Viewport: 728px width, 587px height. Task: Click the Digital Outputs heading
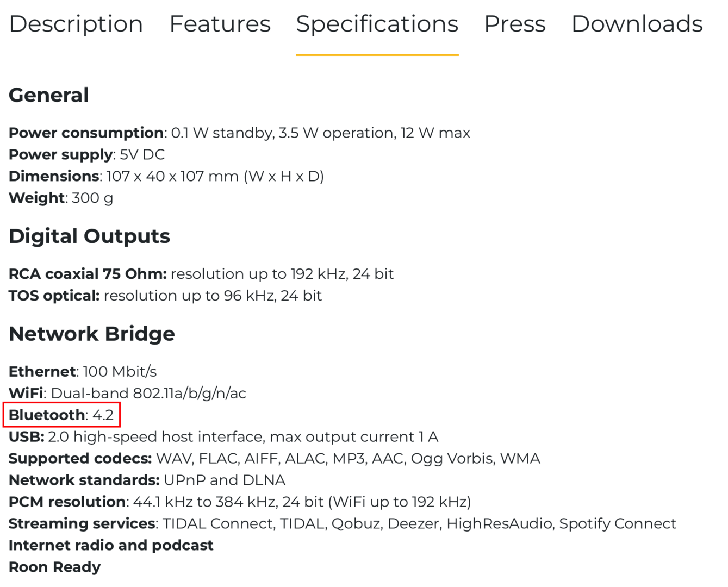90,236
